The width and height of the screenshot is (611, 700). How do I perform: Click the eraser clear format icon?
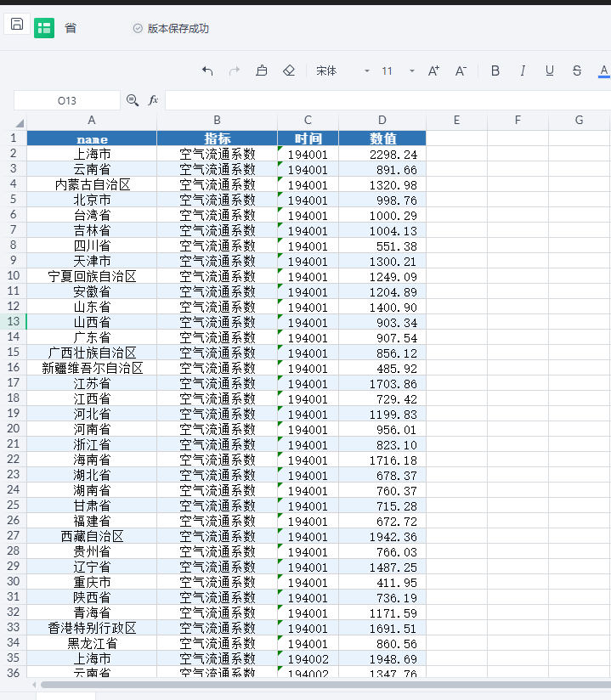click(x=289, y=71)
